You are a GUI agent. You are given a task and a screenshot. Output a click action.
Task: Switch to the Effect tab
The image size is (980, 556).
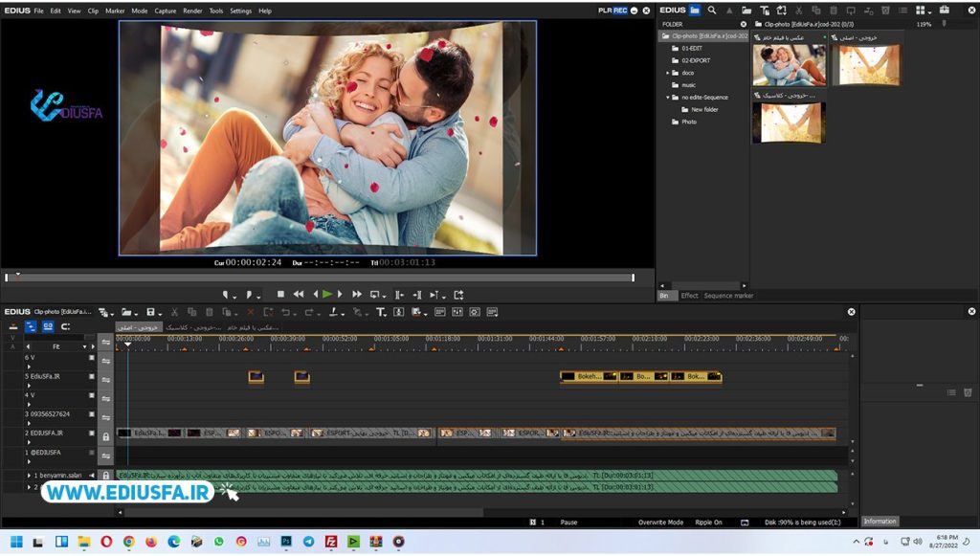[x=689, y=296]
